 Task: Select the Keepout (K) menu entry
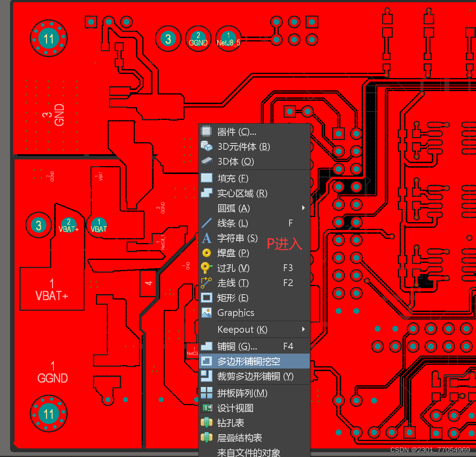point(254,329)
